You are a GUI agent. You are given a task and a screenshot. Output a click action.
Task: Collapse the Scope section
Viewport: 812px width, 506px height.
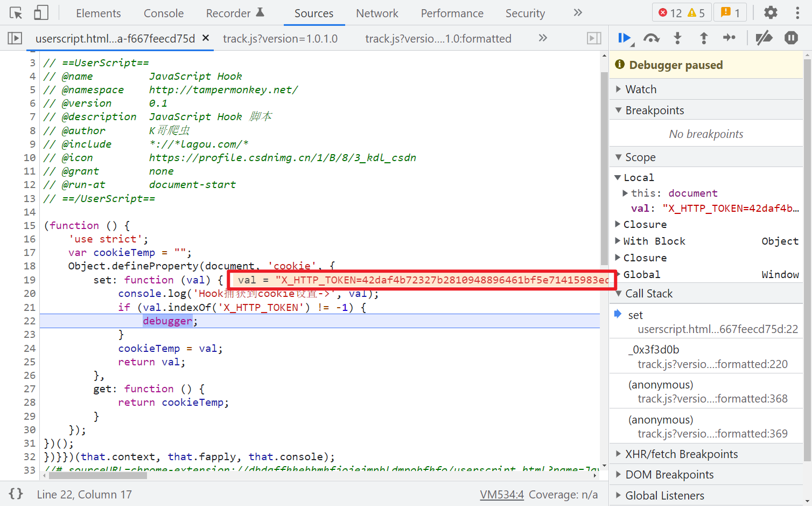point(706,157)
